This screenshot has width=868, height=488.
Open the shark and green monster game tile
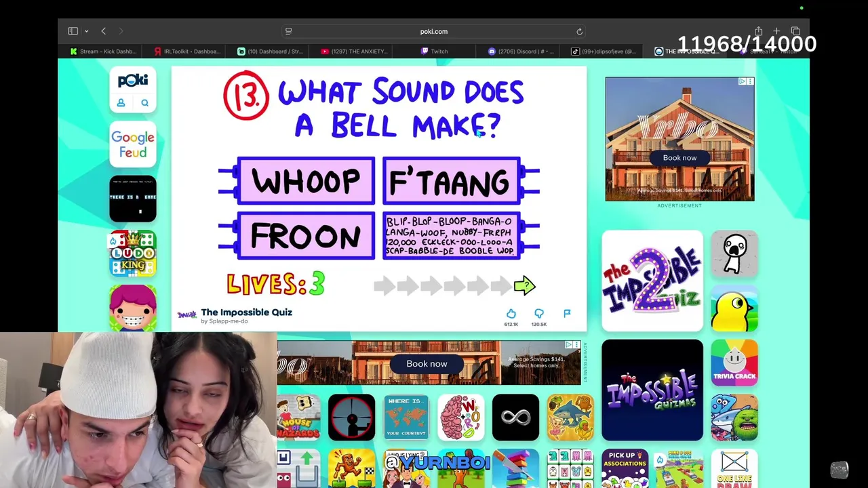point(734,418)
